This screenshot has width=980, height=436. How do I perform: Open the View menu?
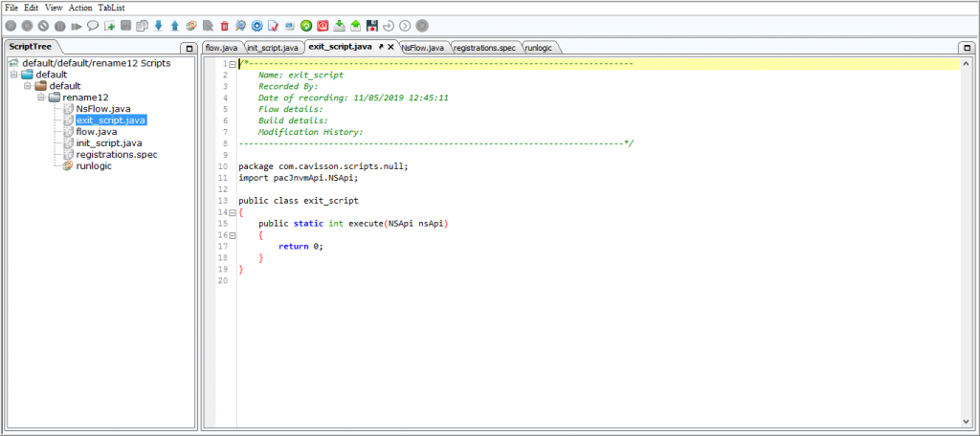tap(54, 8)
